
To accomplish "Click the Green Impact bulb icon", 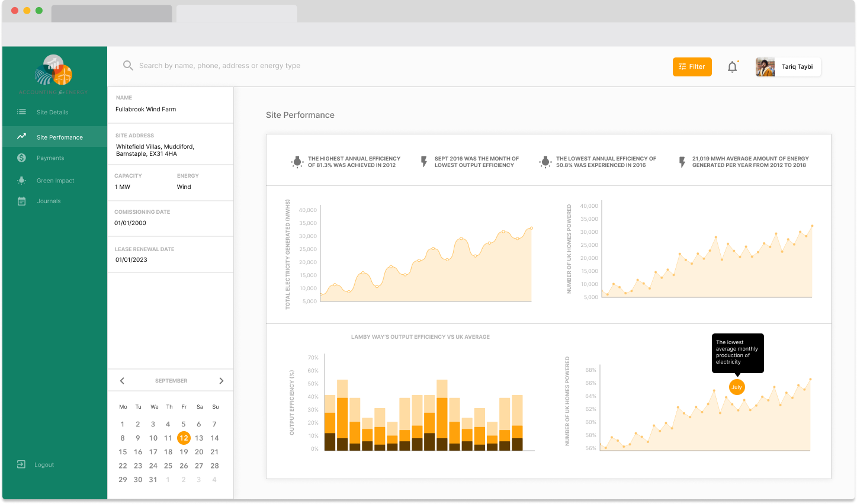I will click(21, 181).
